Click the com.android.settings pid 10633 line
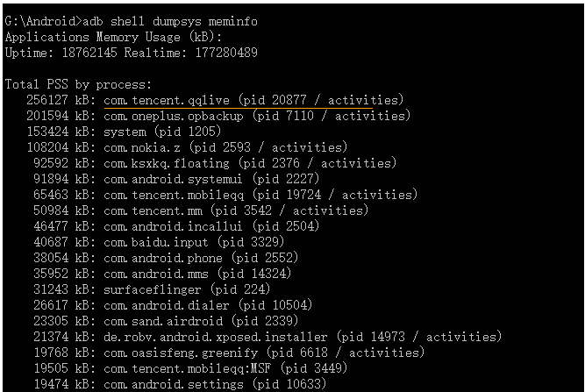Viewport: 585px width, 392px height. click(x=162, y=384)
